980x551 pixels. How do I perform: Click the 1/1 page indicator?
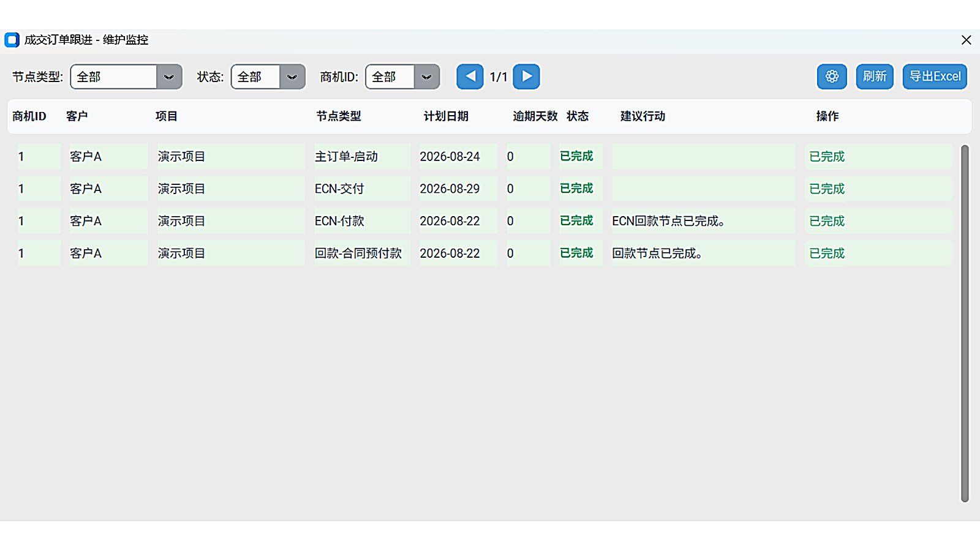(499, 77)
